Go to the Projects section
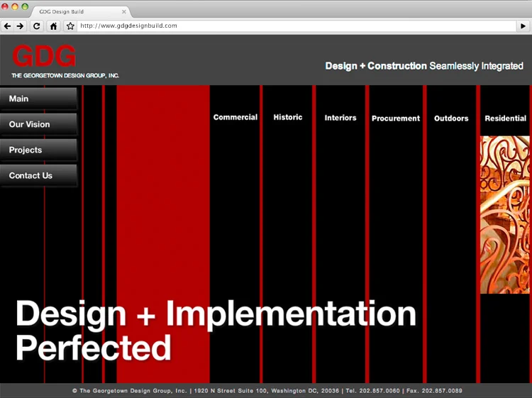 (x=38, y=150)
